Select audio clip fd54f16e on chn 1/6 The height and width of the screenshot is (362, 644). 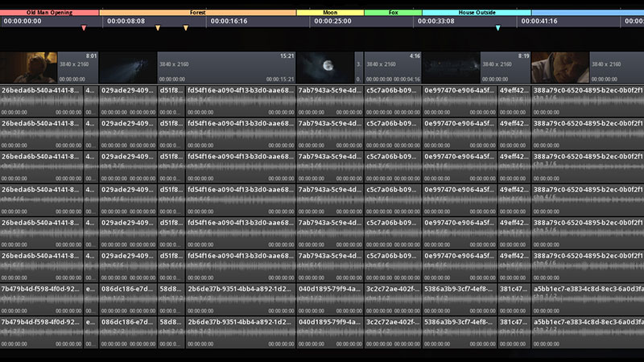(241, 101)
